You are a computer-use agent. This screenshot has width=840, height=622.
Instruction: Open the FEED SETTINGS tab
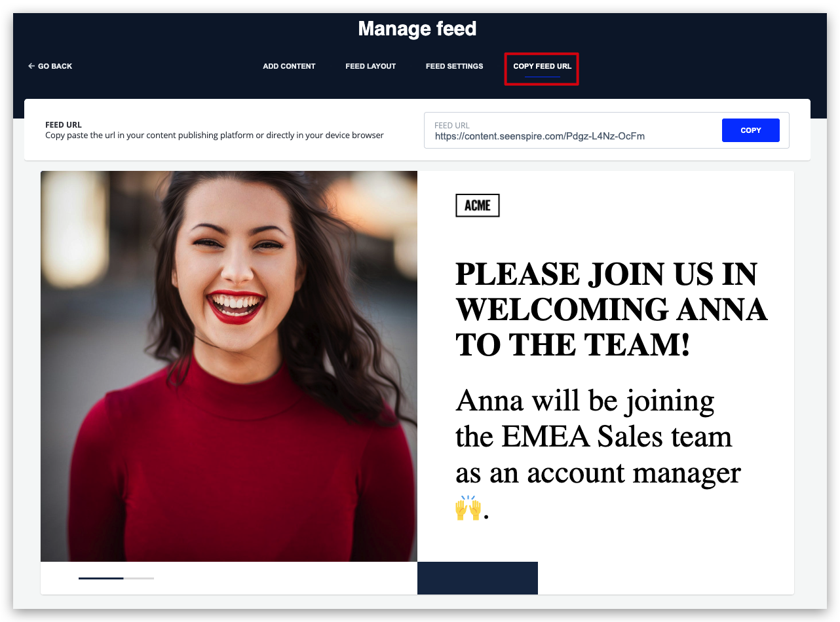pyautogui.click(x=454, y=66)
